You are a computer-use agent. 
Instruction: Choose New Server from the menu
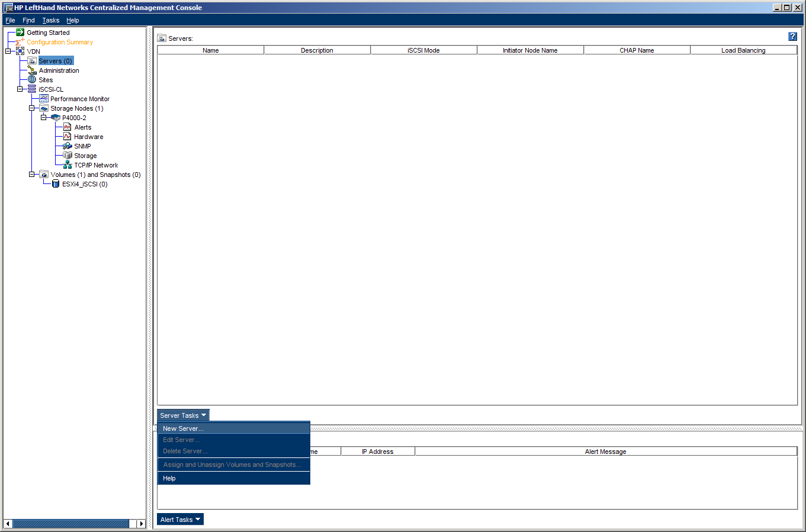click(183, 428)
